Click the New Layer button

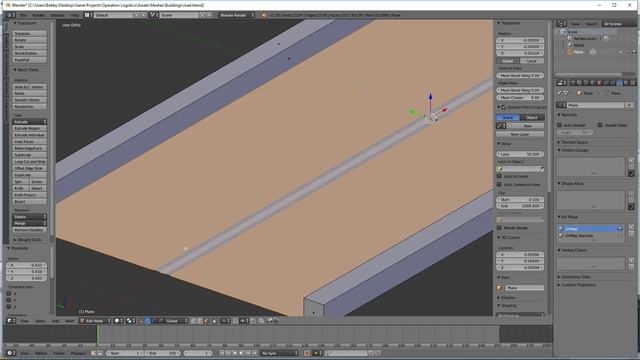[x=520, y=134]
